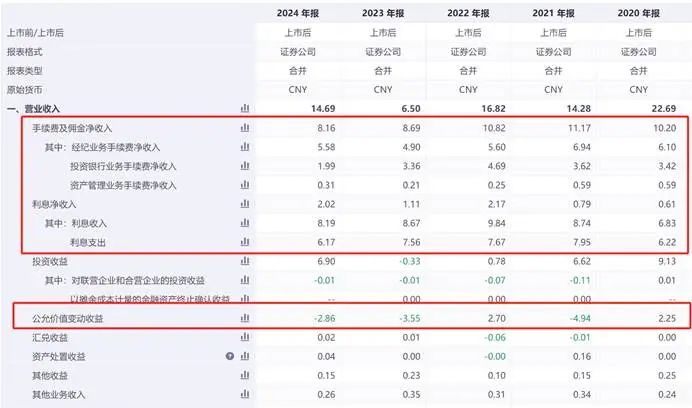Click the 其他业务收入 row label
Screen dimensions: 692x408
58,394
